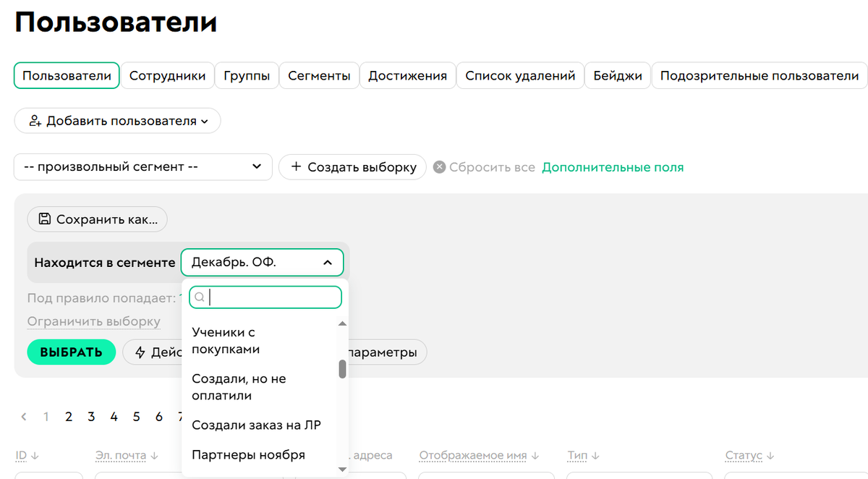Open the "Бейджи" tab
Image resolution: width=868 pixels, height=479 pixels.
coord(617,75)
